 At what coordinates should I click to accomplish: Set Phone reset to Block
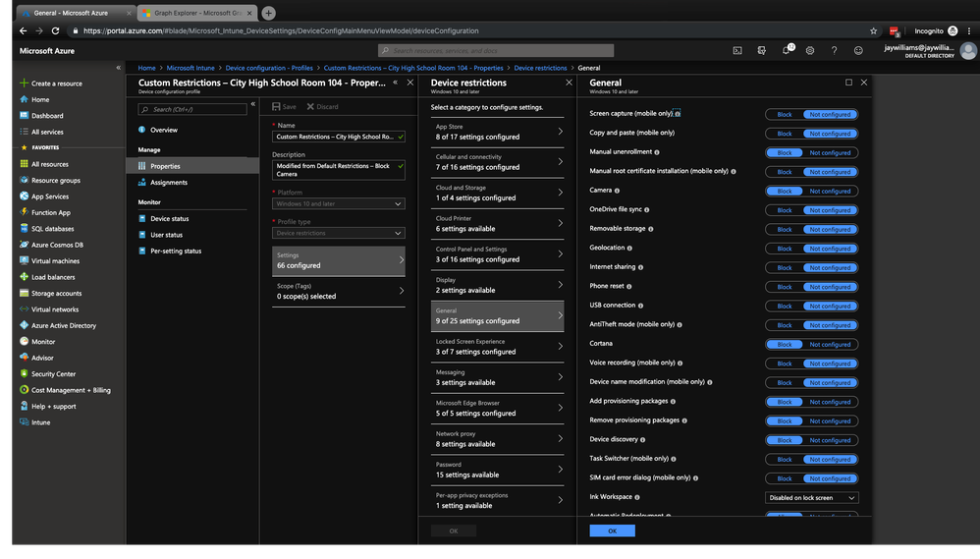click(785, 287)
